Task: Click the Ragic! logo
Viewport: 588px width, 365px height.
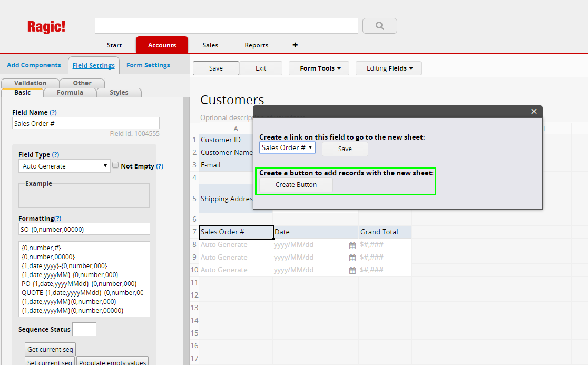Action: pyautogui.click(x=46, y=27)
